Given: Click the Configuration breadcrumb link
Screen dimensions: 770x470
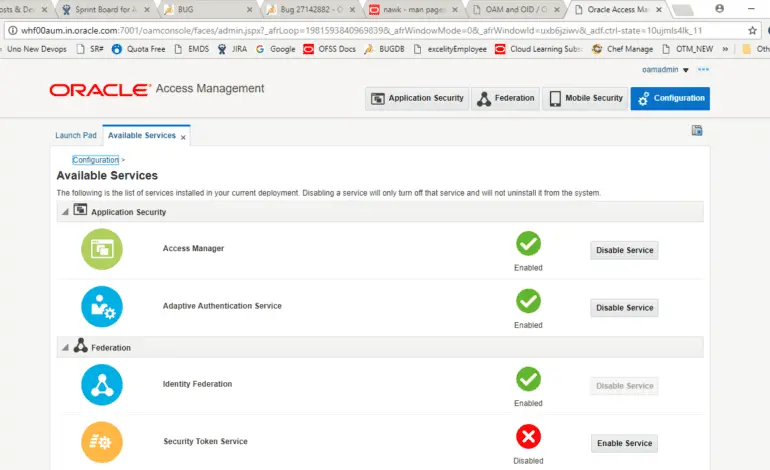Looking at the screenshot, I should click(95, 160).
